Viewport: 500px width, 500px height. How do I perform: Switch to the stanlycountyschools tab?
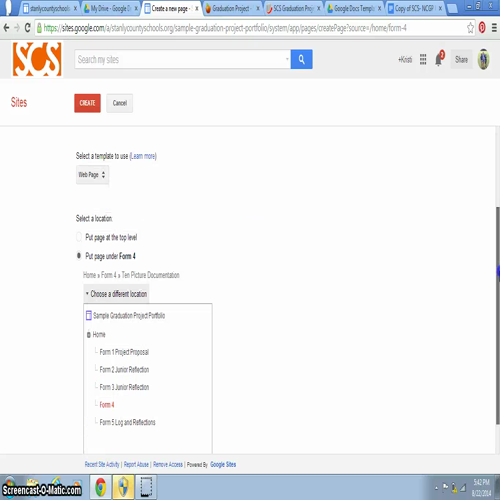click(x=49, y=8)
